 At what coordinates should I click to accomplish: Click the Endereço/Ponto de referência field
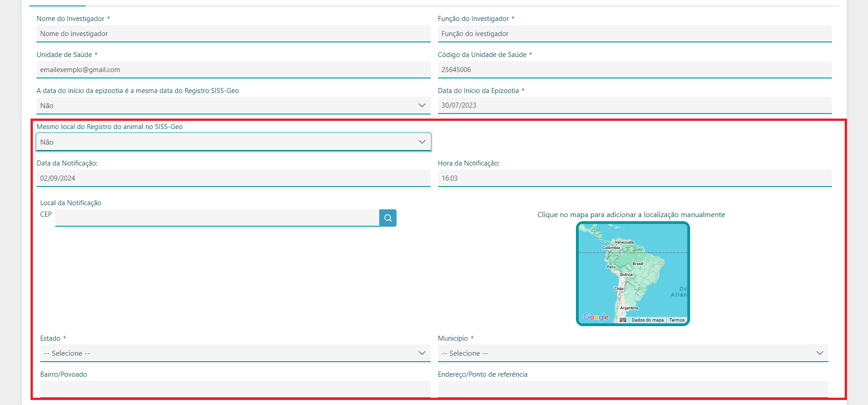point(633,389)
